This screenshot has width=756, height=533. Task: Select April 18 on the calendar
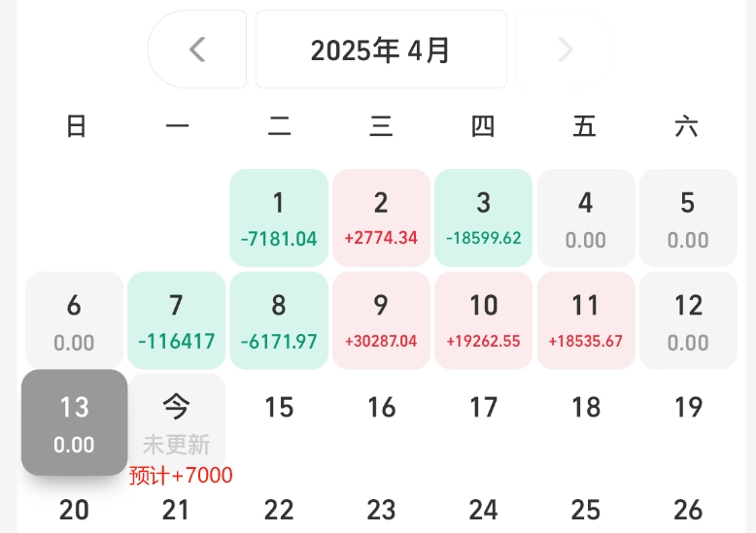tap(586, 407)
